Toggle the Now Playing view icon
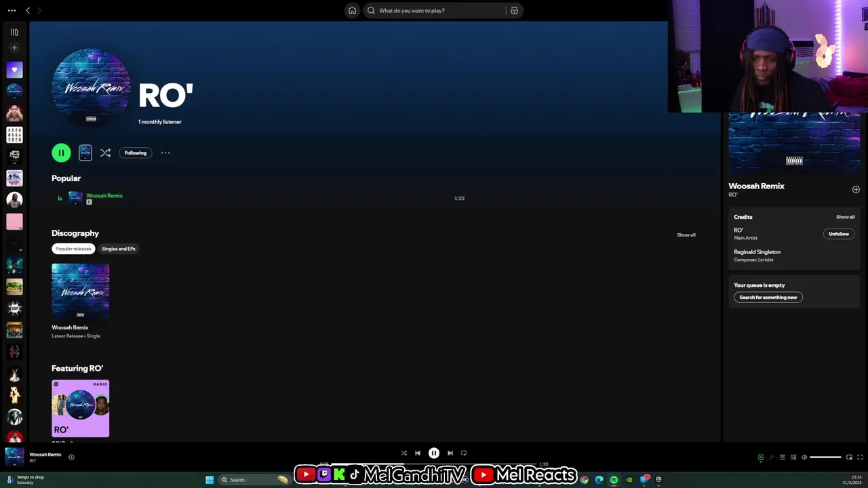 pos(760,457)
